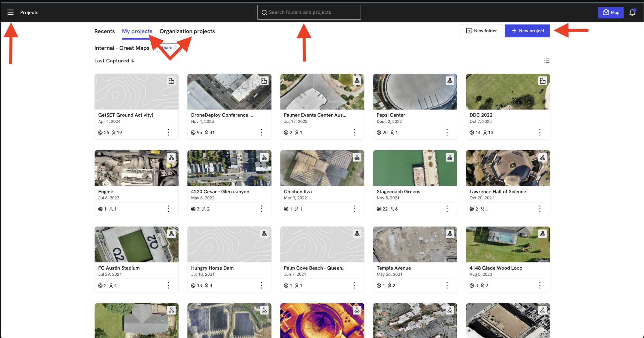Click globe icon on DDC 2022 card
Image resolution: width=644 pixels, height=338 pixels.
click(x=472, y=132)
